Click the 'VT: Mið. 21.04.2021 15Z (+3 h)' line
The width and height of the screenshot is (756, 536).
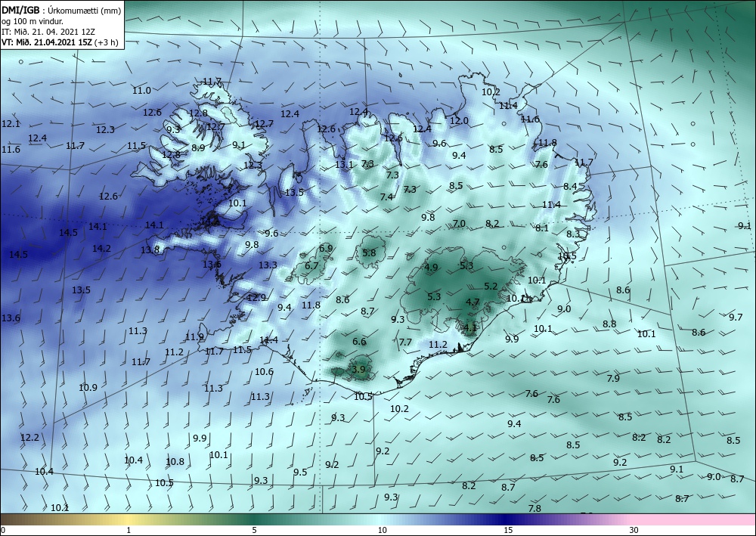click(58, 42)
